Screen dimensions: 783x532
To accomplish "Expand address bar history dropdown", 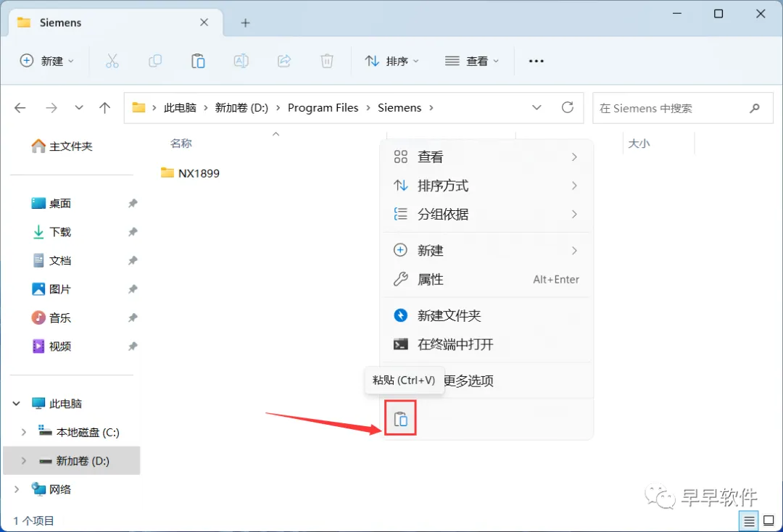I will coord(536,107).
